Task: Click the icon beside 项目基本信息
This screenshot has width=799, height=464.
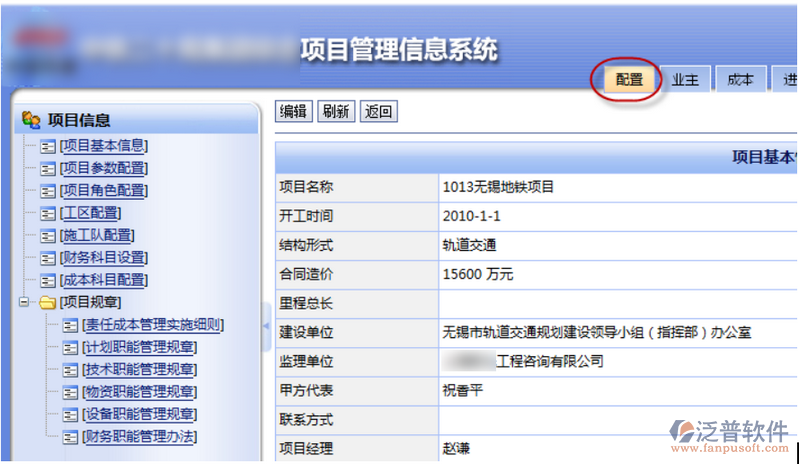Action: [x=47, y=147]
